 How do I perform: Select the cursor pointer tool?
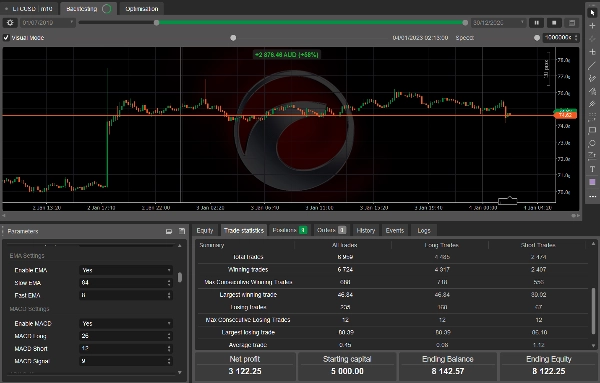592,13
